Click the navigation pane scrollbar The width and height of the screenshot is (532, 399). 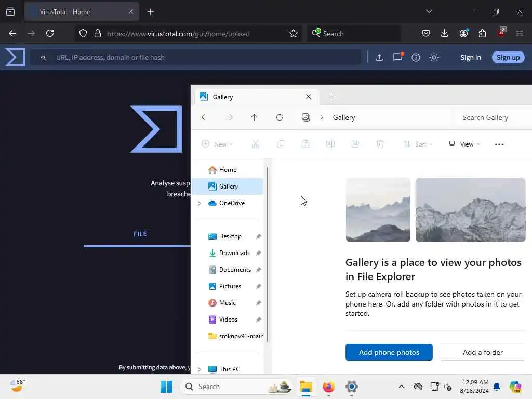pos(268,255)
